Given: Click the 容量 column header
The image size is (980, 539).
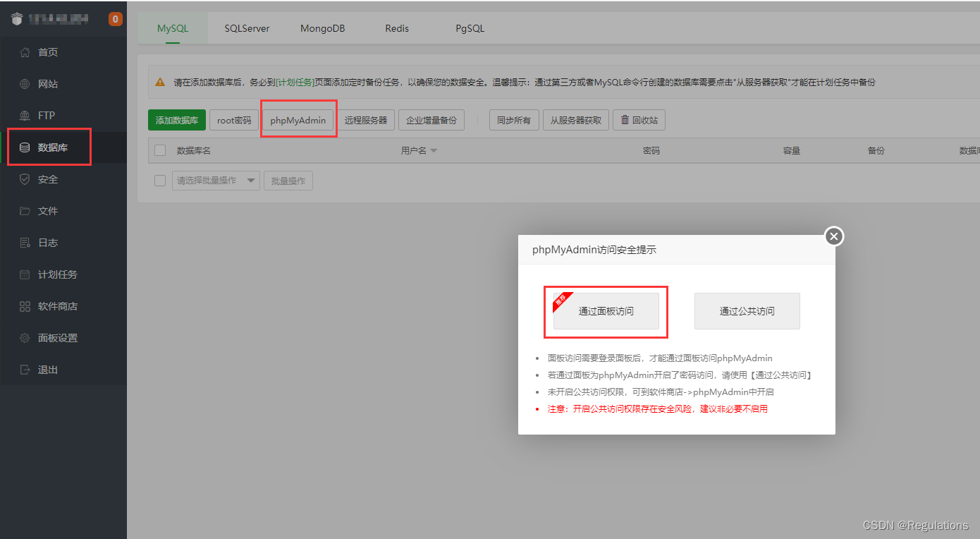Looking at the screenshot, I should coord(791,151).
